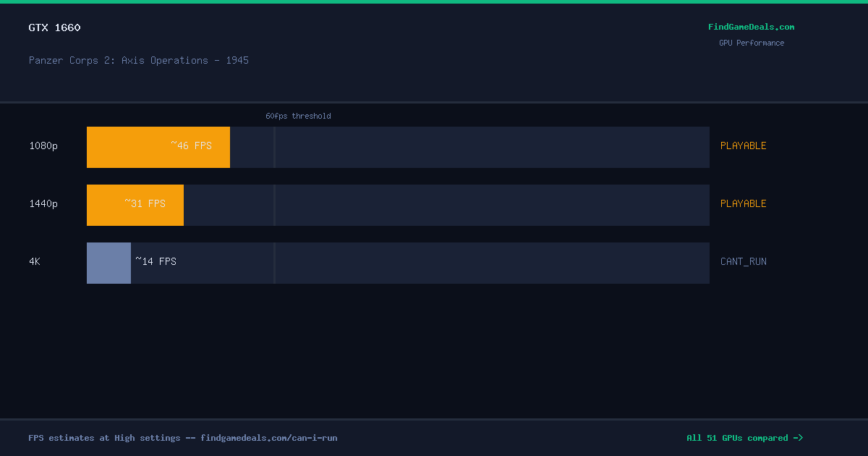The width and height of the screenshot is (868, 456).
Task: Click the 1440p resolution label
Action: [x=43, y=203]
